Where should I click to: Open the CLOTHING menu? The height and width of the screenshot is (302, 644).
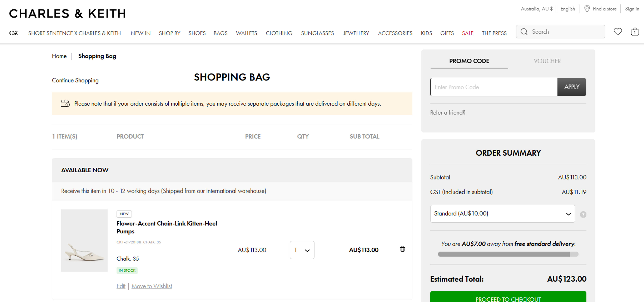[x=279, y=33]
